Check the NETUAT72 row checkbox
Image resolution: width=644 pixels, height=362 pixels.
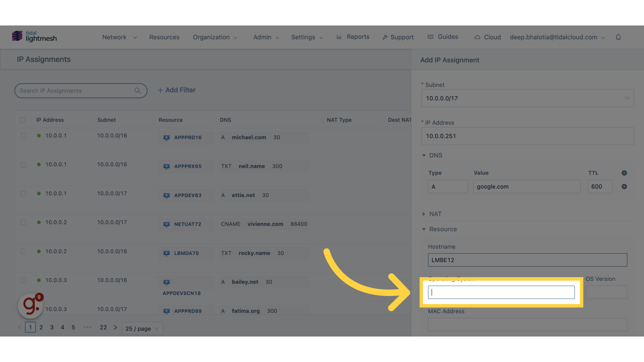click(23, 223)
